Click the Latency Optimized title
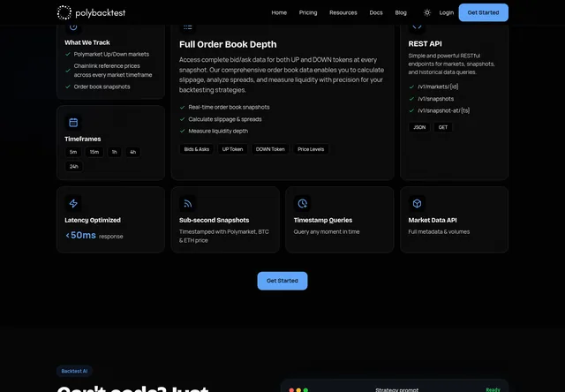Viewport: 565px width, 392px height. [x=93, y=220]
